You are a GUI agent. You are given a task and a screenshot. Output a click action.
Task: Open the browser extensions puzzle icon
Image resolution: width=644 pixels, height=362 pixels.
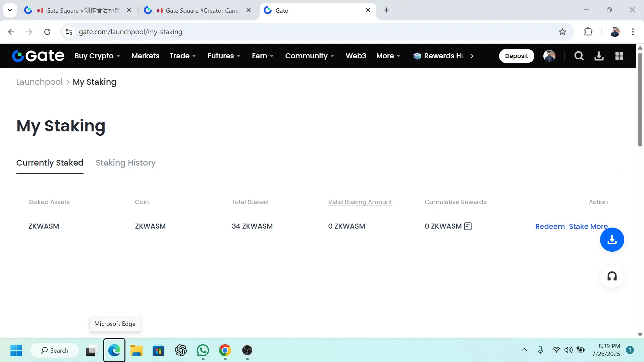coord(588,32)
